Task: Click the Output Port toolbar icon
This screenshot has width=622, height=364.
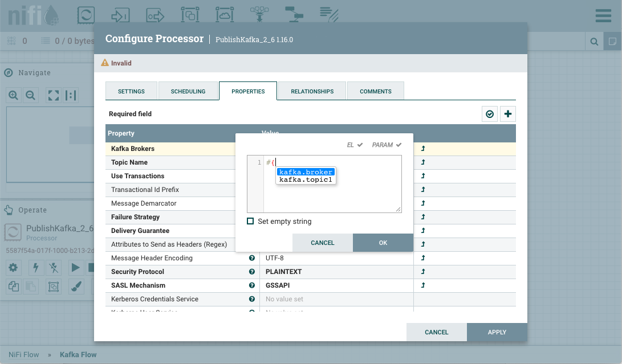Action: (155, 15)
